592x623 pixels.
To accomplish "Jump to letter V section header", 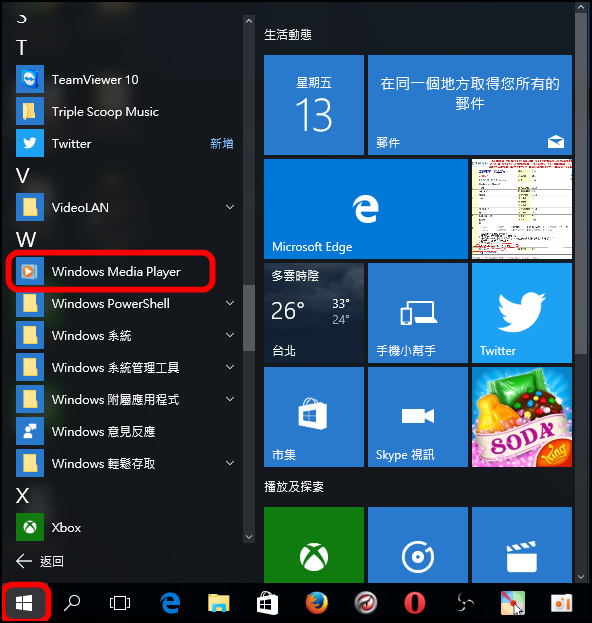I will [x=23, y=176].
